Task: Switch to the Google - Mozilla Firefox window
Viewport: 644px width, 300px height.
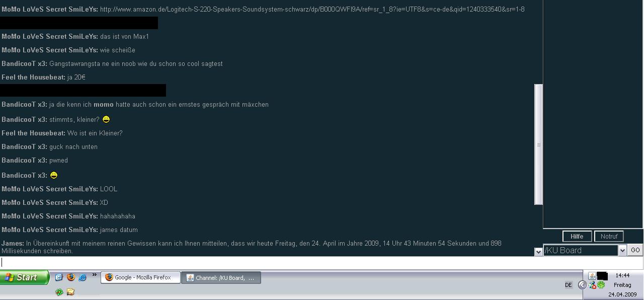Action: 141,277
